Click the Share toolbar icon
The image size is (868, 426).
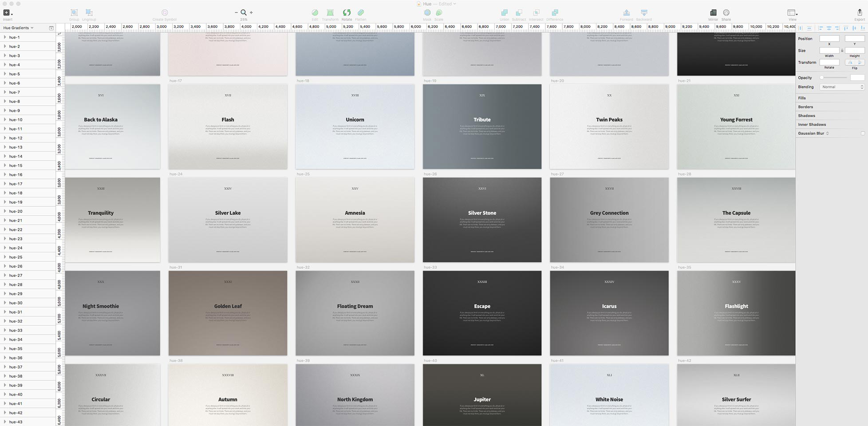click(x=726, y=12)
